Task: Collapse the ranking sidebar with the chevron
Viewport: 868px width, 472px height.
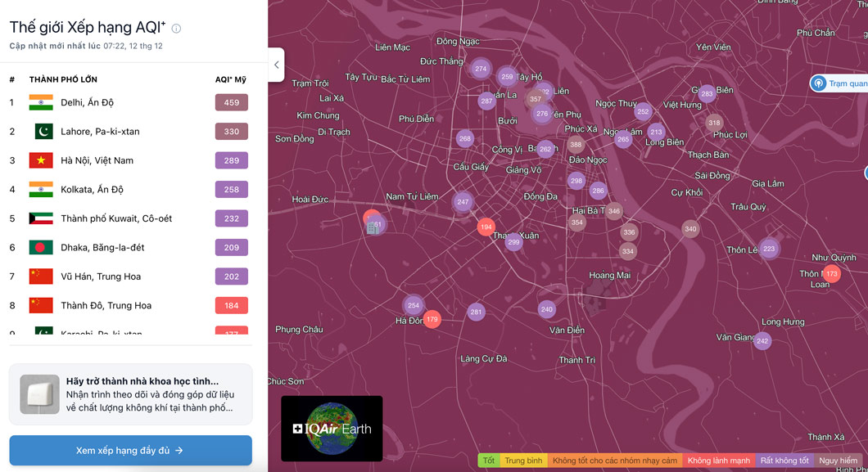Action: click(276, 65)
